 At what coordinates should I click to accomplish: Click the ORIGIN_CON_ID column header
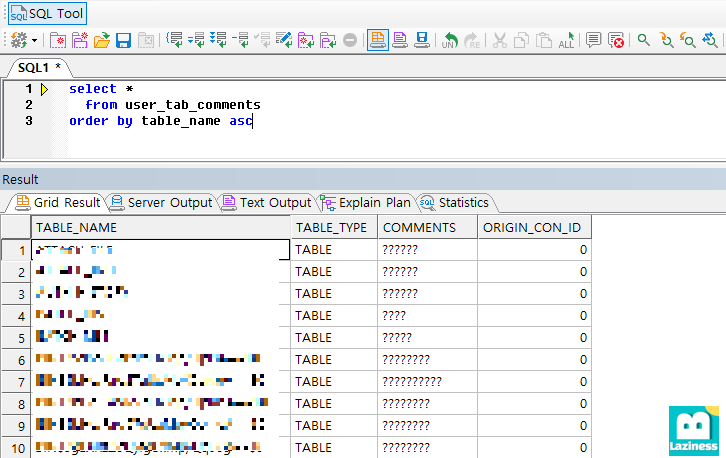(x=534, y=227)
